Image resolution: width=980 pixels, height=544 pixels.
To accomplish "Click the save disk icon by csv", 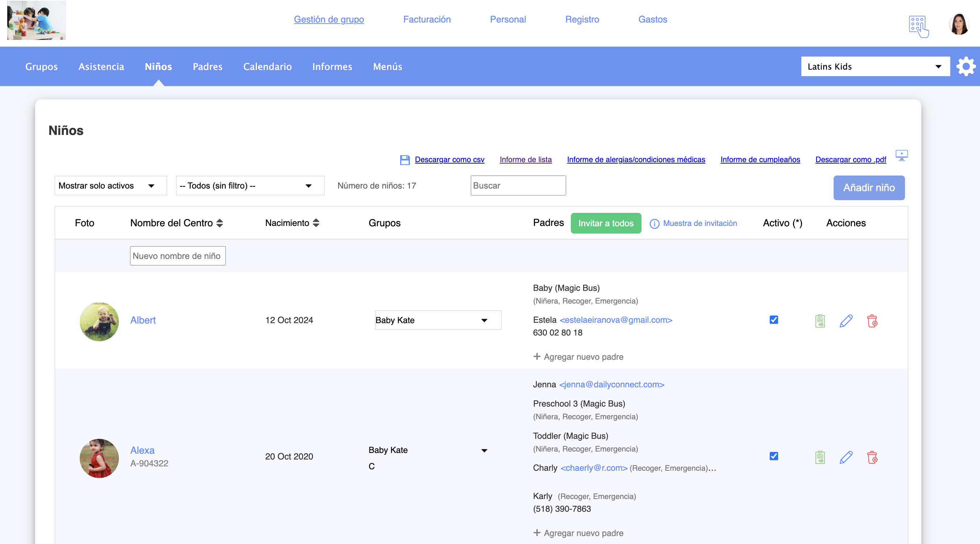I will [404, 160].
